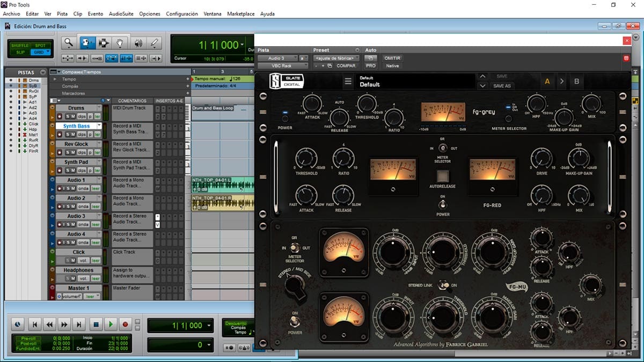The image size is (644, 362).
Task: Click the previous preset up-arrow in VBC Rack
Action: coord(482,76)
